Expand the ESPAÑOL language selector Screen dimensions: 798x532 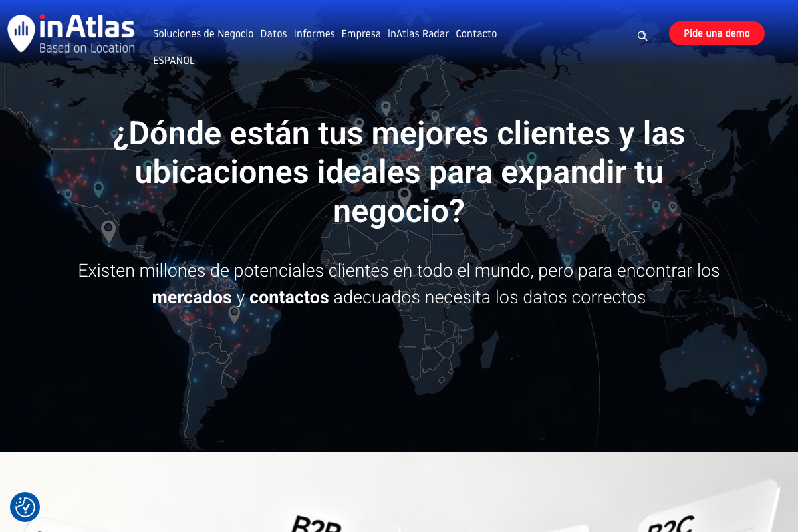point(174,61)
